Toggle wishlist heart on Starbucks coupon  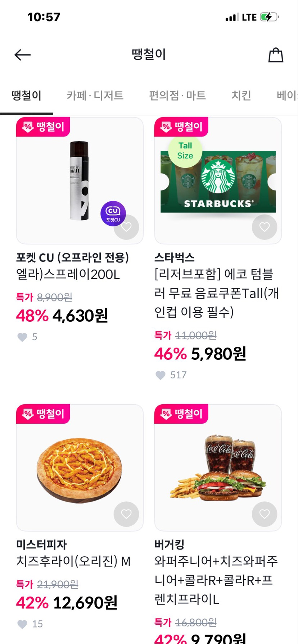[x=265, y=227]
